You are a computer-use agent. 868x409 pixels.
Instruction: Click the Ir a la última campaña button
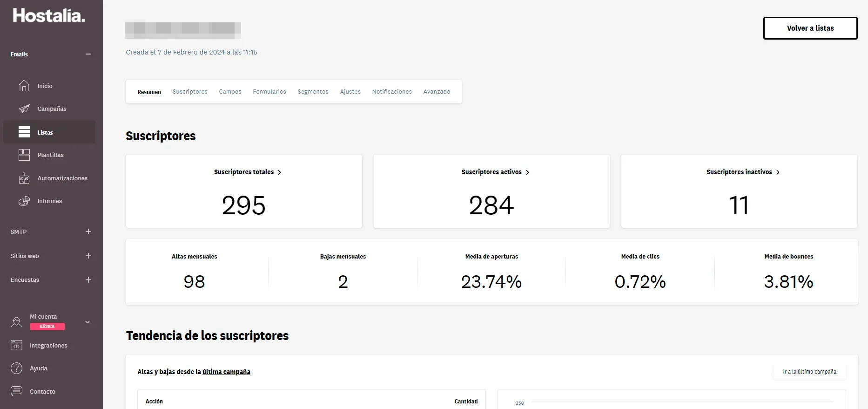(x=809, y=372)
